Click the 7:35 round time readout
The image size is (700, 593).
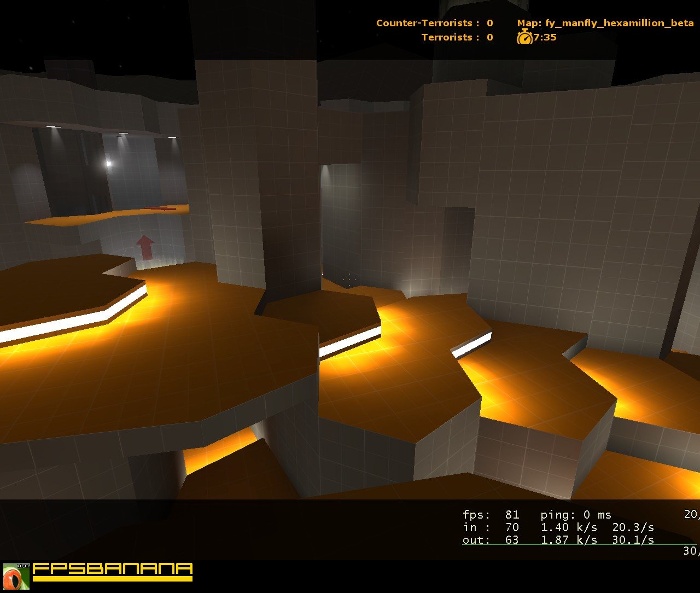[x=545, y=37]
